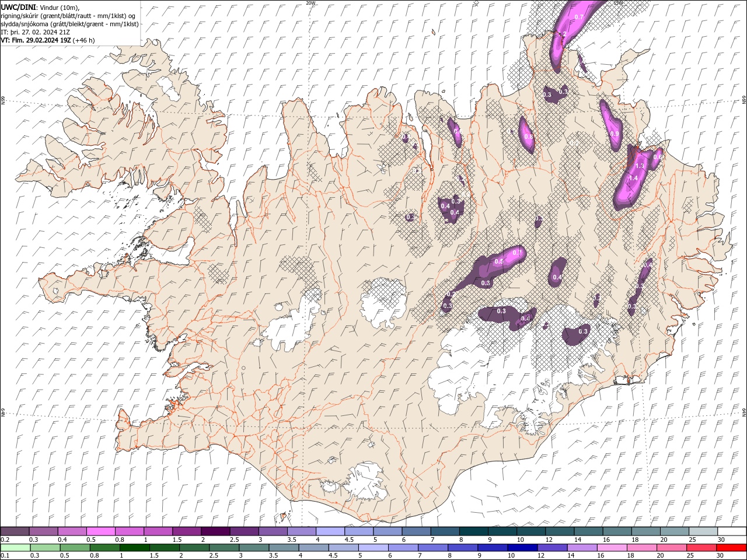Click the 'IT: þri. 27. 02. 2024 21Z' line
This screenshot has width=747, height=560.
(34, 32)
